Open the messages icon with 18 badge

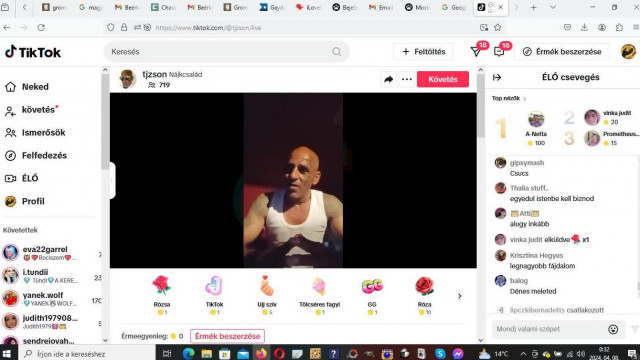click(499, 52)
